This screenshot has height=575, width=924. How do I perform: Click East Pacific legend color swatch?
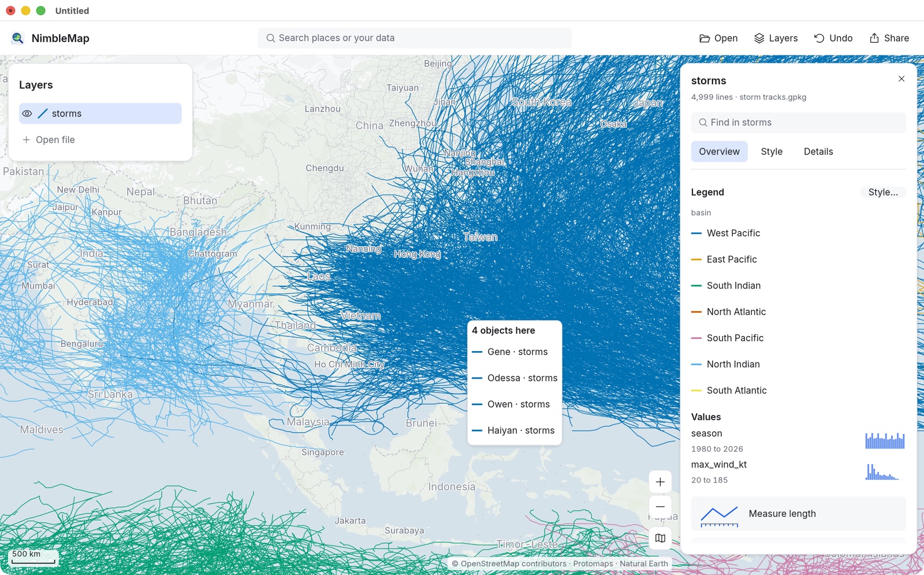[x=696, y=260]
